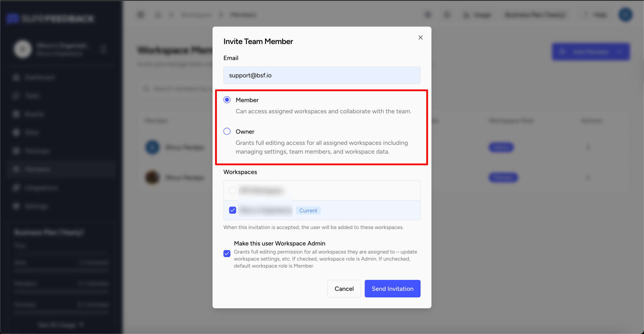
Task: Close the Invite Team Member dialog
Action: 420,38
